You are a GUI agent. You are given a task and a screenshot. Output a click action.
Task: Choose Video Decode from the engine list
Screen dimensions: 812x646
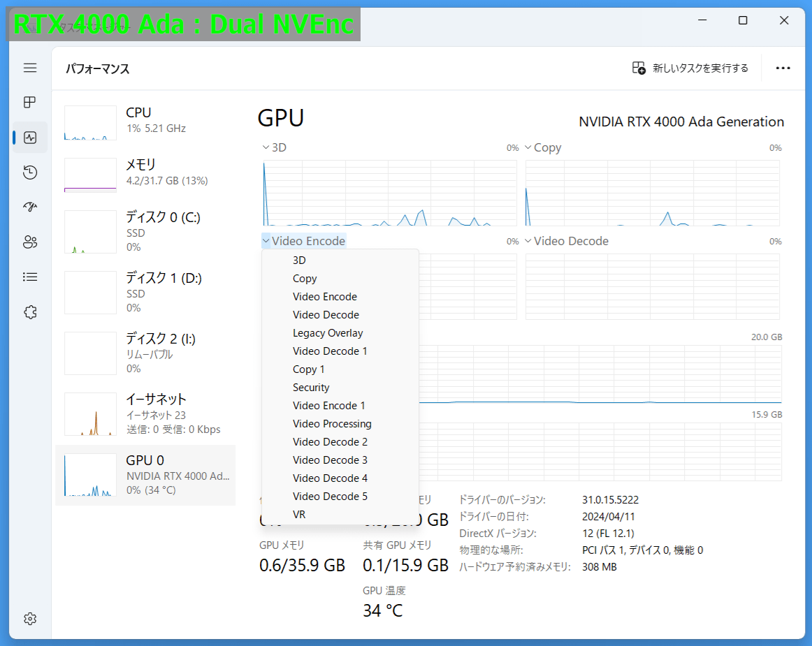point(340,315)
